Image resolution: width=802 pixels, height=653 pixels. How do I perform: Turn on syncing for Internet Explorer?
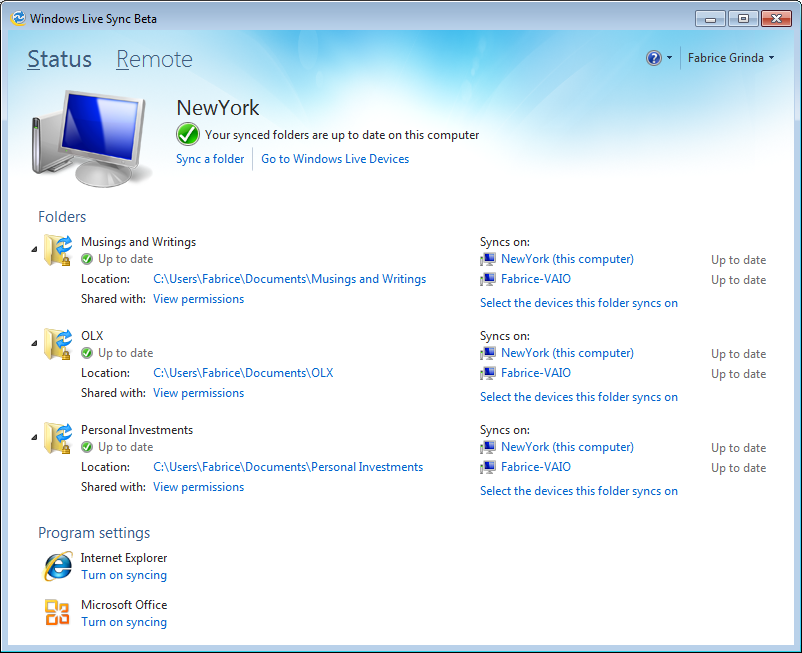124,575
